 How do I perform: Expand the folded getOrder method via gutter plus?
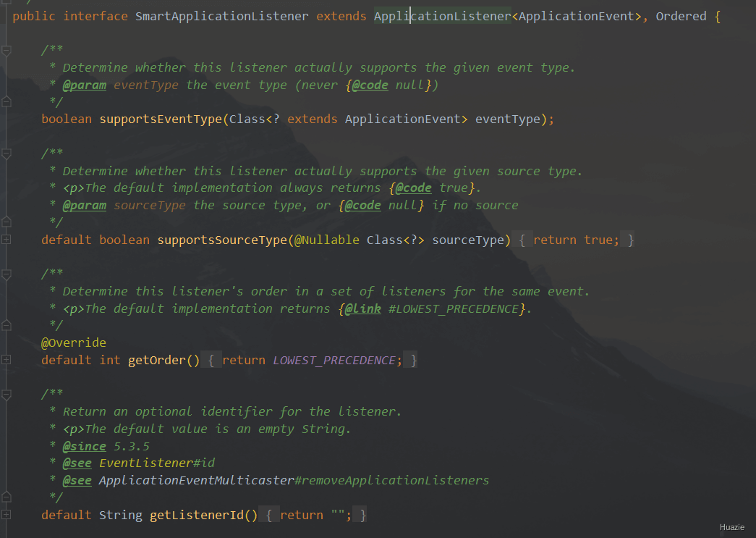(7, 359)
